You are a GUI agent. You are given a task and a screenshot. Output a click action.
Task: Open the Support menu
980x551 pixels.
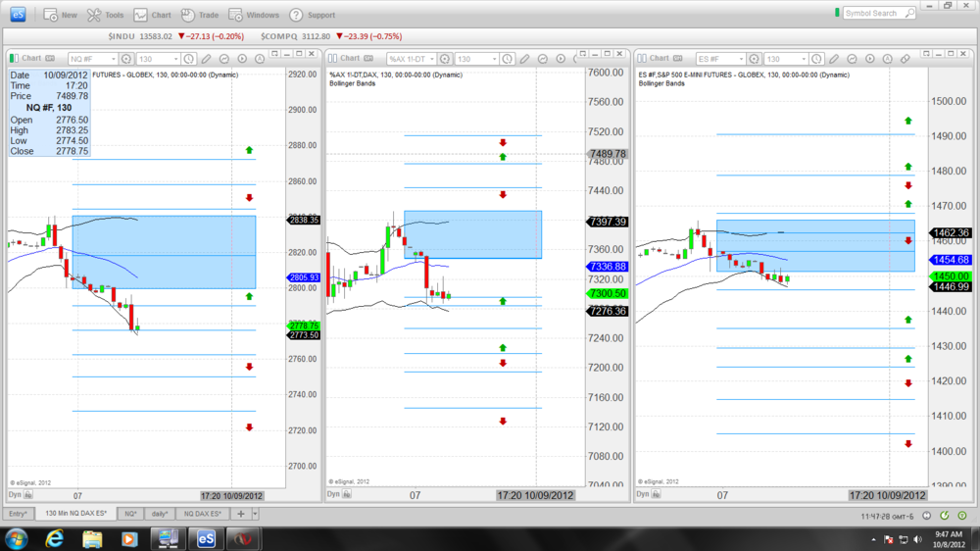pyautogui.click(x=313, y=15)
